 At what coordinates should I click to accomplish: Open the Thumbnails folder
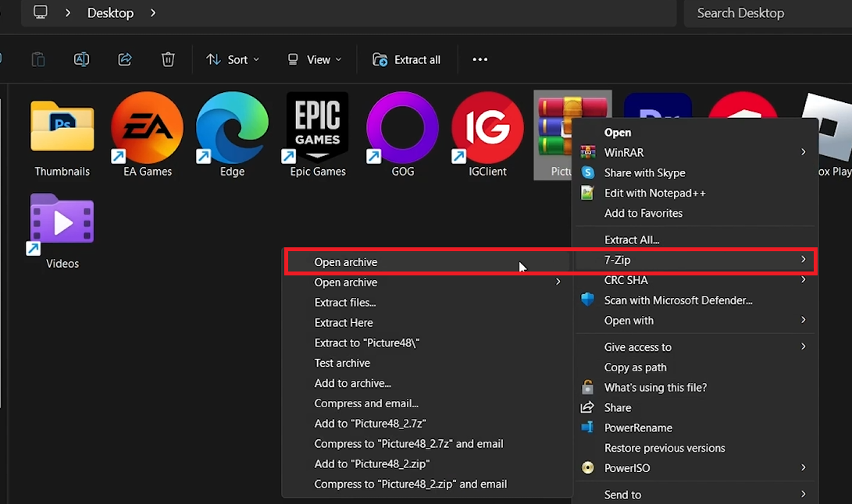(60, 127)
